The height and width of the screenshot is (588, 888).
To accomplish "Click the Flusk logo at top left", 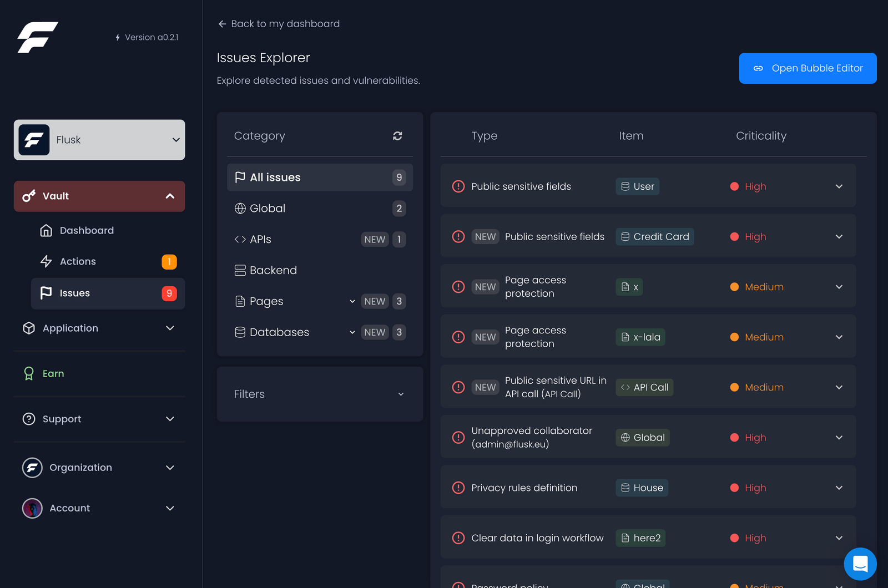I will 38,37.
